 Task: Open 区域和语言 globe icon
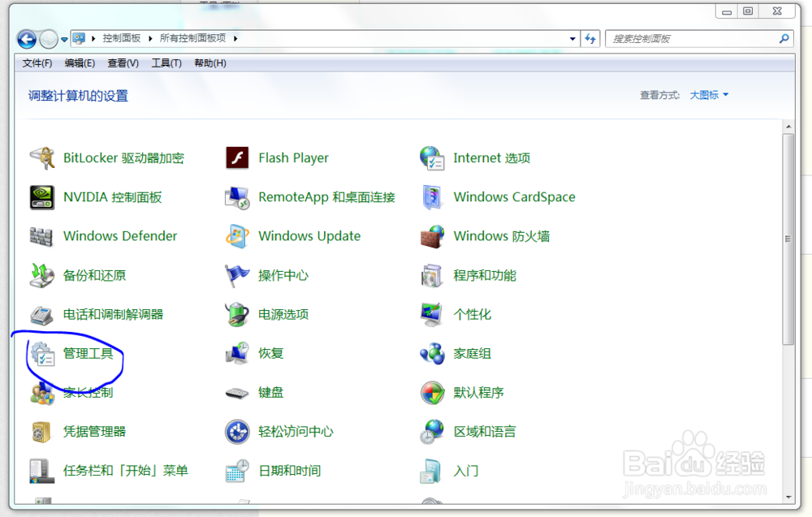[x=432, y=432]
